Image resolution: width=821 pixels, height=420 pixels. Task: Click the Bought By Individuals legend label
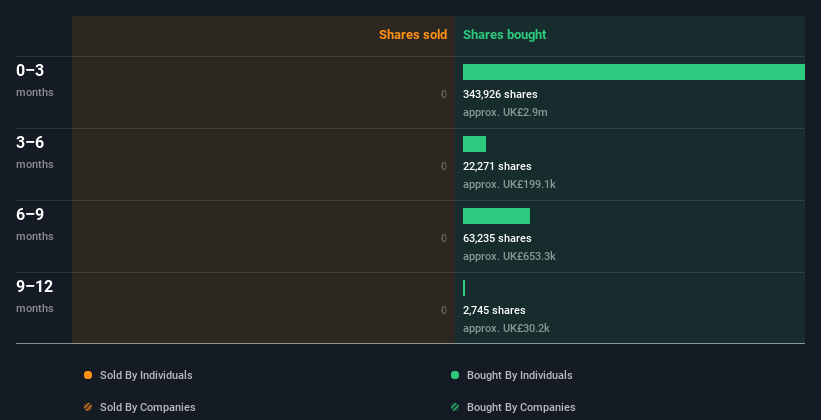[x=519, y=375]
